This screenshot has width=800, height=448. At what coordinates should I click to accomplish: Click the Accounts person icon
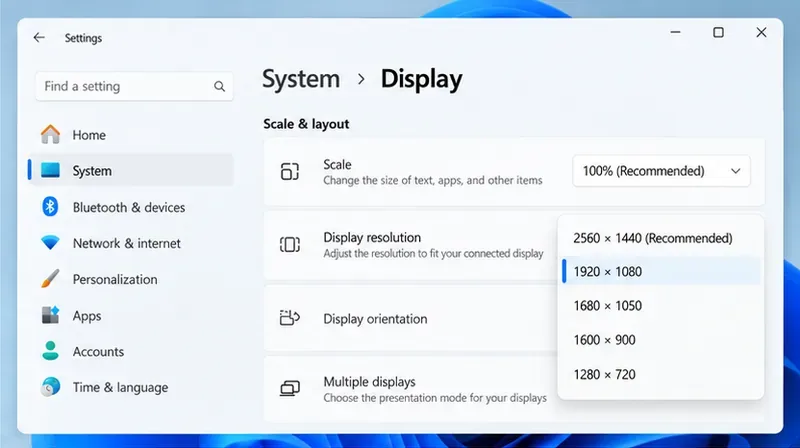50,351
